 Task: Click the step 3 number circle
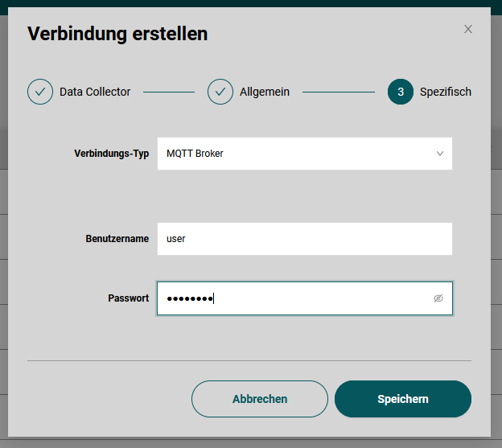(x=401, y=92)
